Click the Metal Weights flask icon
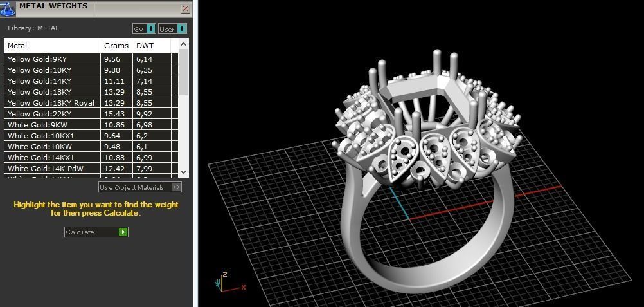 tap(8, 8)
